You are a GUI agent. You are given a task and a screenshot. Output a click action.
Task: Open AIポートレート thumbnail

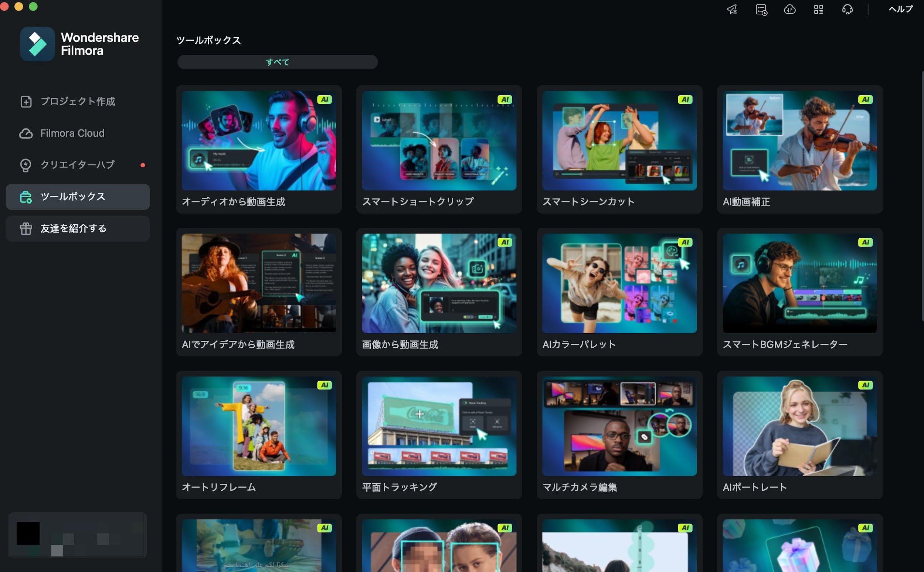click(799, 426)
